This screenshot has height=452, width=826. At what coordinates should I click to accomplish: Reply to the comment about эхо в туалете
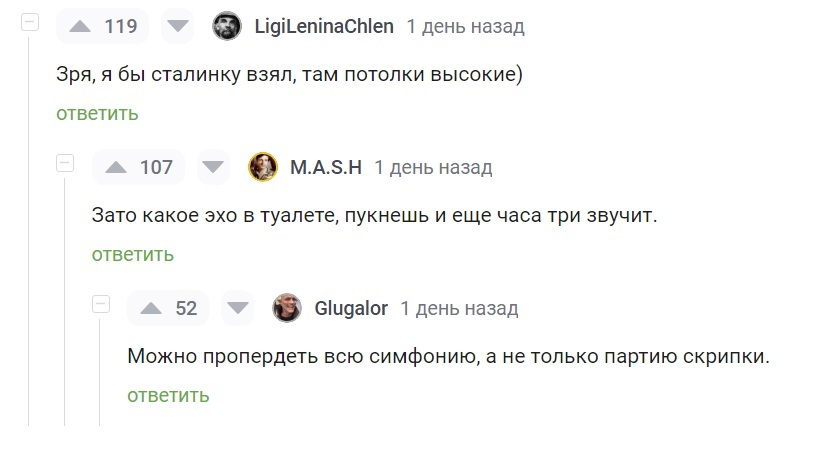(x=133, y=254)
